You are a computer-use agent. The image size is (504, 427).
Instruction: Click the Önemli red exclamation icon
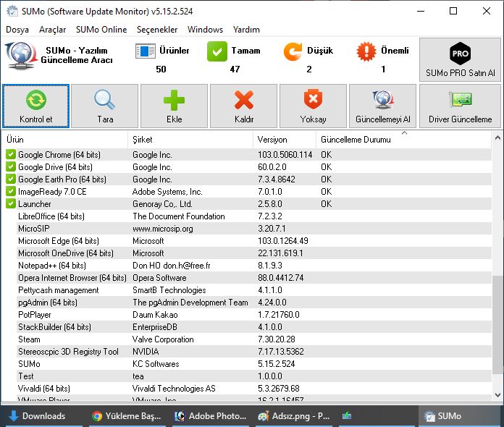(366, 51)
